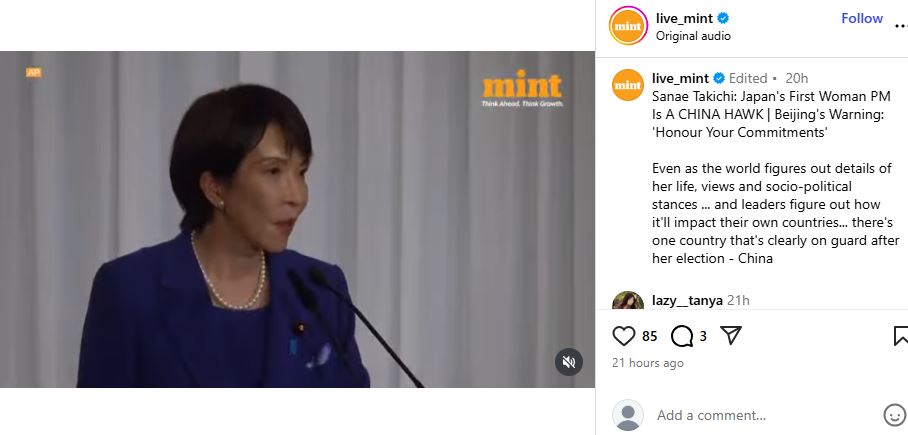This screenshot has height=435, width=908.
Task: Click the verified badge next to the header live_mint
Action: point(723,18)
